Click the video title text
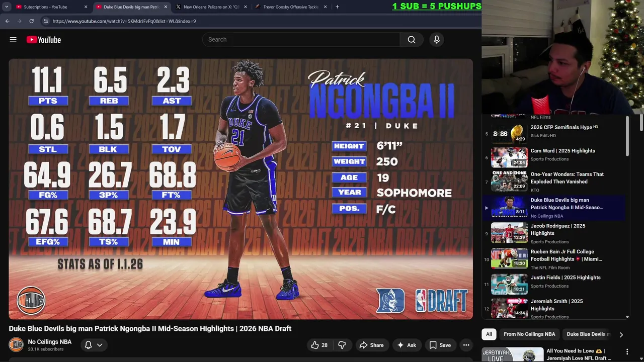This screenshot has height=362, width=644. (x=150, y=329)
